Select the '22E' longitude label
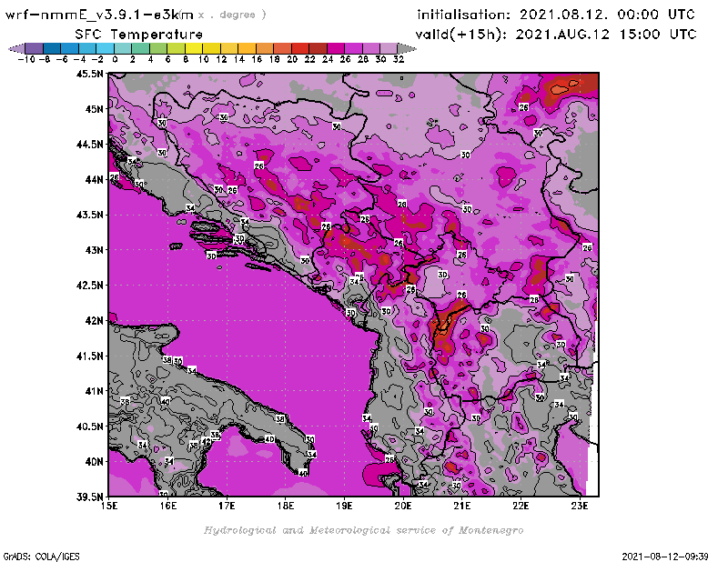Screen dimensions: 728x562 [521, 506]
